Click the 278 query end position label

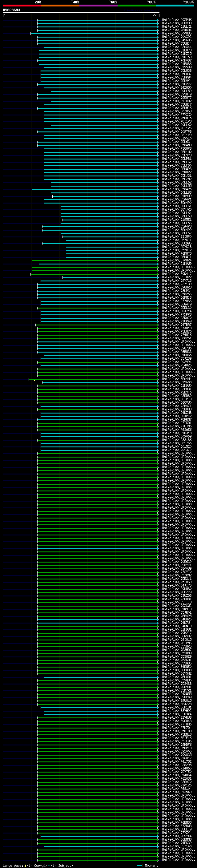tap(155, 15)
